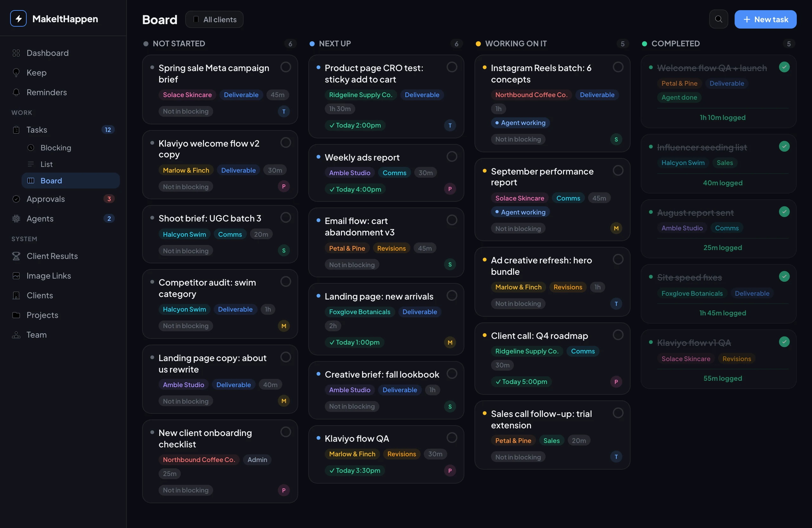This screenshot has height=528, width=812.
Task: Click the Next Up column count 6
Action: point(456,44)
